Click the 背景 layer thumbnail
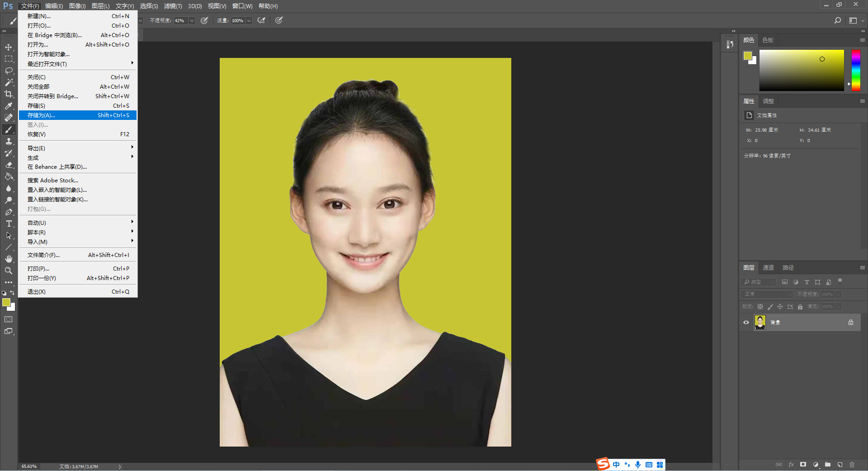868x471 pixels. pos(760,323)
